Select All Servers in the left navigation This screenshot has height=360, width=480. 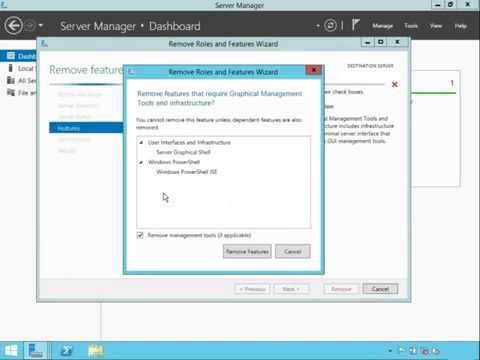tap(18, 80)
